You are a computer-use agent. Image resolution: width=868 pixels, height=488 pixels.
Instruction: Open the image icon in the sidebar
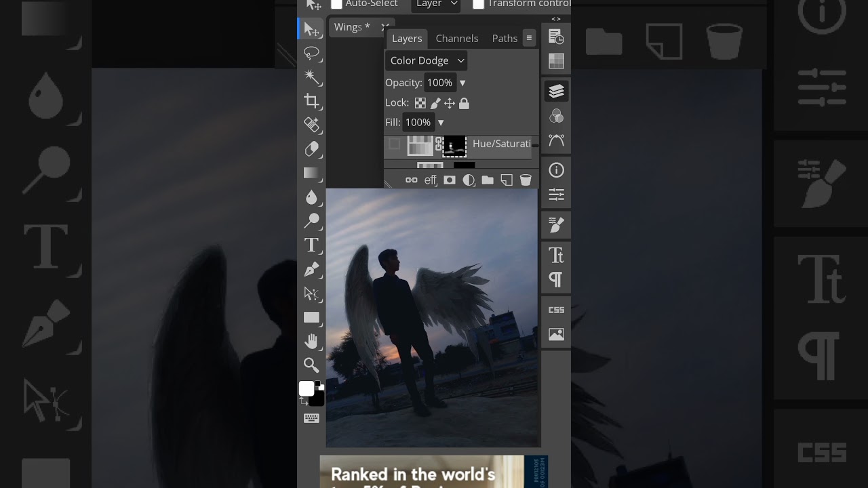[x=556, y=334]
